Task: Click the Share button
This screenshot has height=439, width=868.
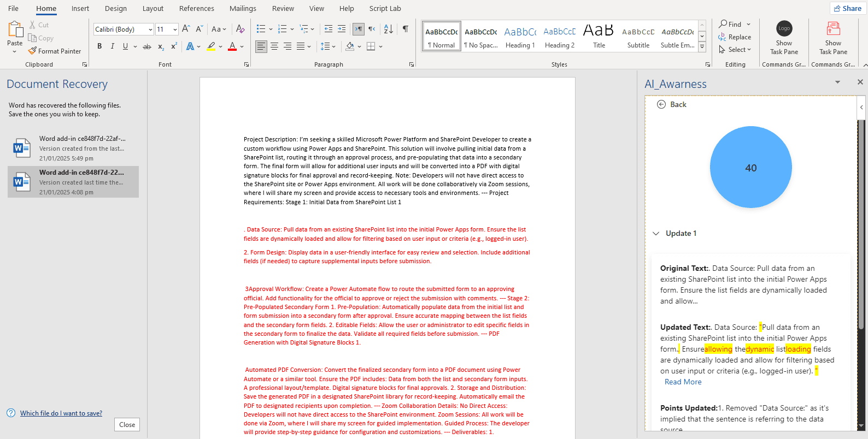Action: [848, 8]
